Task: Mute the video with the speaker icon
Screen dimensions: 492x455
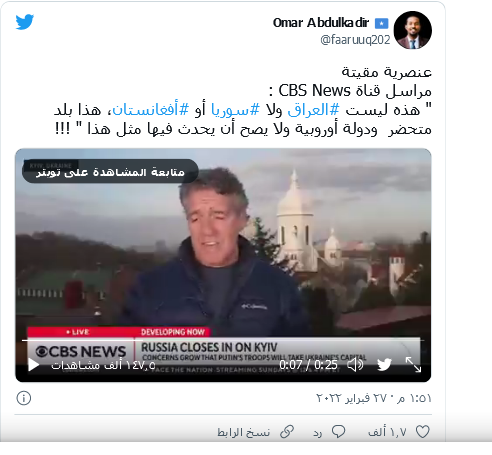Action: (x=355, y=365)
